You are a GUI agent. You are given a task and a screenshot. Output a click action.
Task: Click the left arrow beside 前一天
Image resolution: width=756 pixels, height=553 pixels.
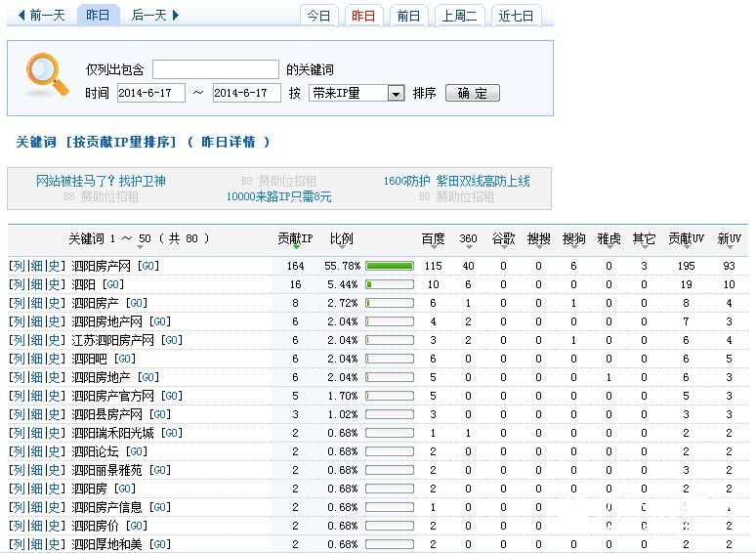pos(21,16)
